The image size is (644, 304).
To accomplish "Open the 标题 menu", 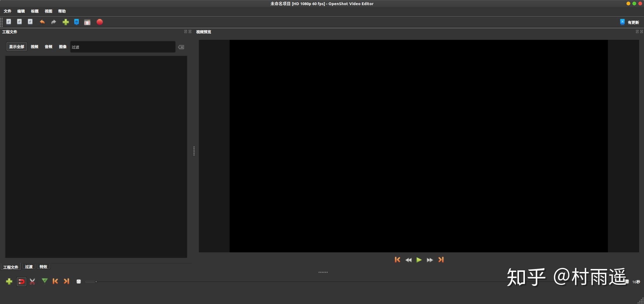I will [x=35, y=11].
